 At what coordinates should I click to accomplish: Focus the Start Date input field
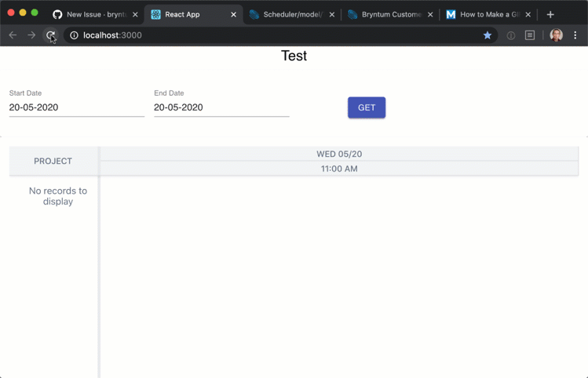pyautogui.click(x=76, y=107)
